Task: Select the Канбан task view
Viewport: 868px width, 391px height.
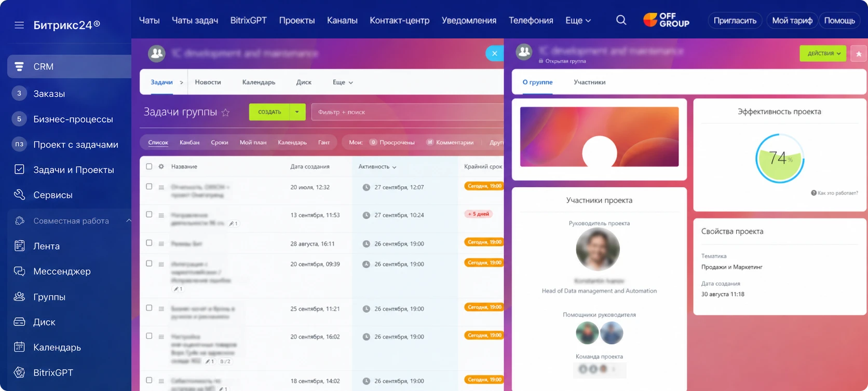Action: tap(189, 143)
